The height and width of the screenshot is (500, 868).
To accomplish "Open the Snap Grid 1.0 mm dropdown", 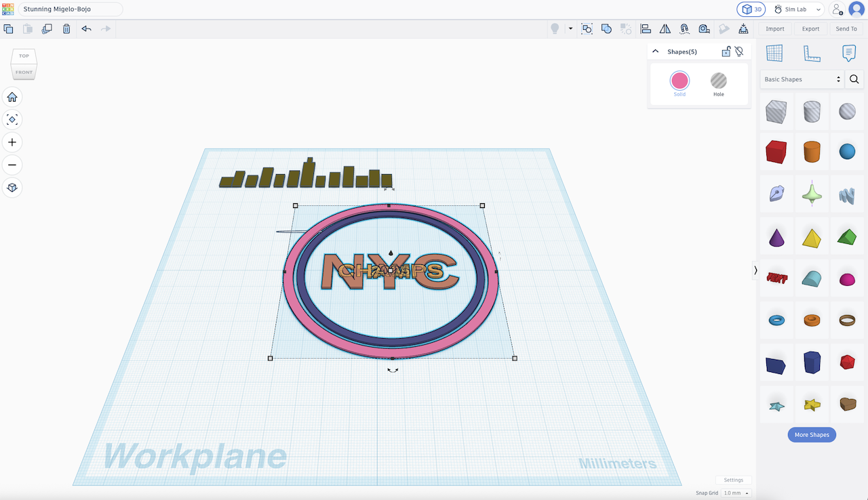I will click(x=738, y=493).
